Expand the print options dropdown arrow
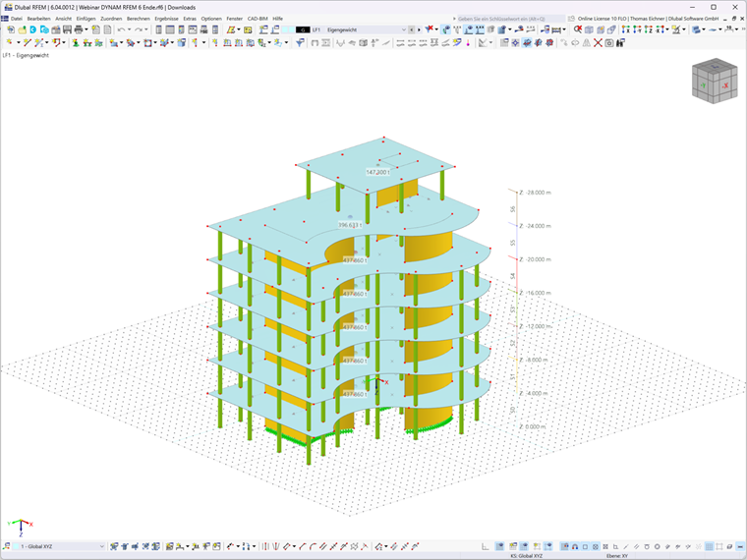The width and height of the screenshot is (747, 560). pos(86,29)
